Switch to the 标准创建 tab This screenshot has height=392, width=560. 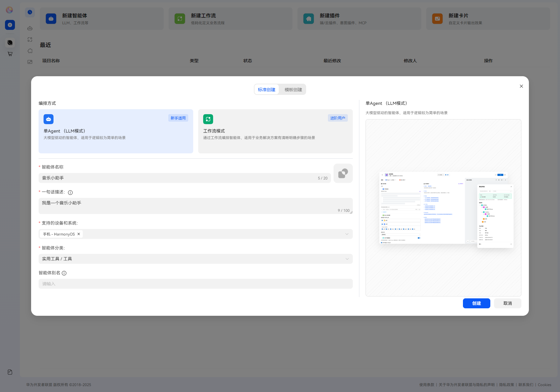click(x=267, y=90)
